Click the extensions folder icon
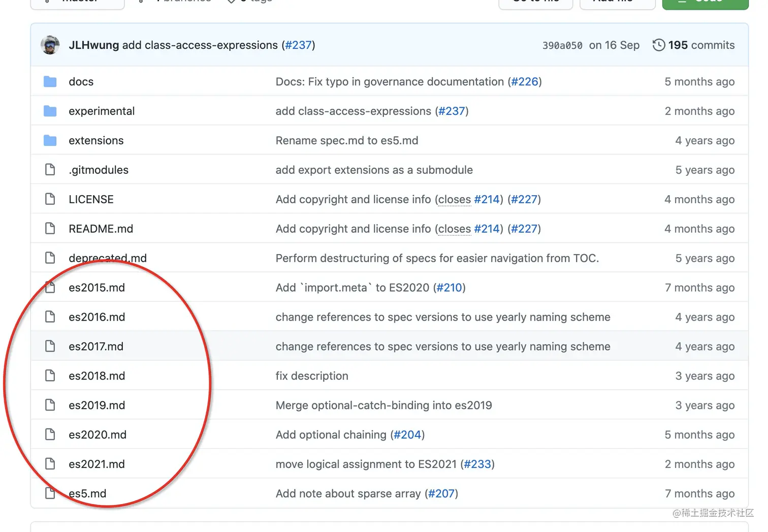Screen dimensions: 768x532 click(x=50, y=140)
